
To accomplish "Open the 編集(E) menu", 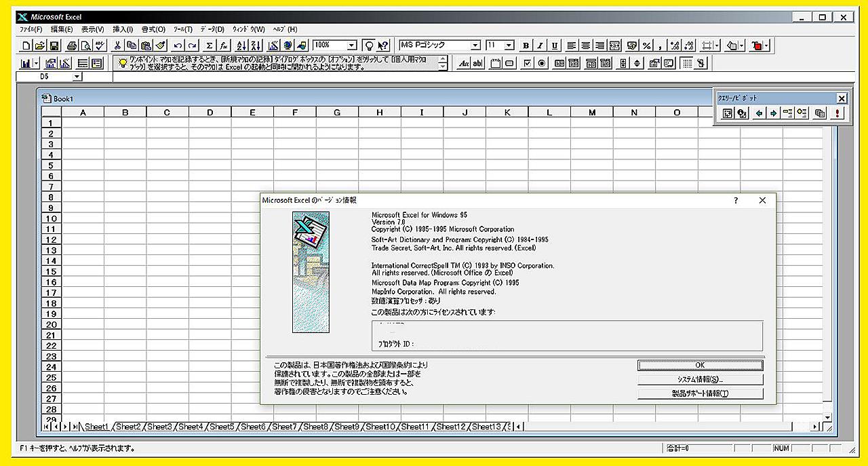I will tap(62, 29).
